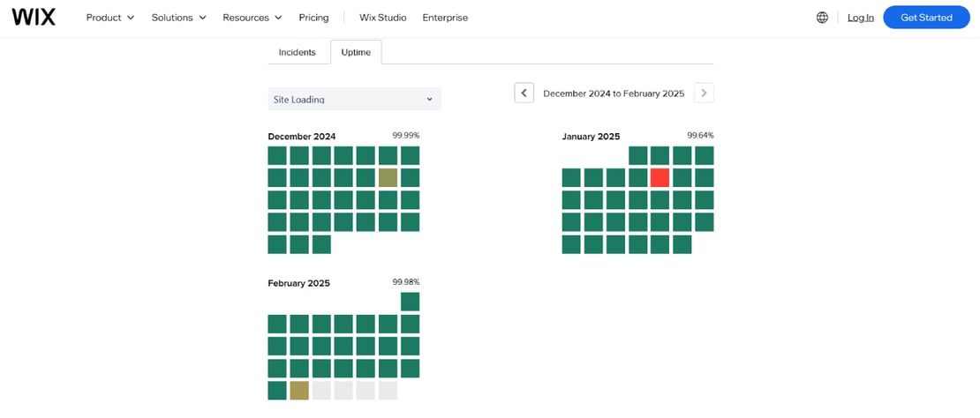Go to Wix Studio

coord(383,18)
